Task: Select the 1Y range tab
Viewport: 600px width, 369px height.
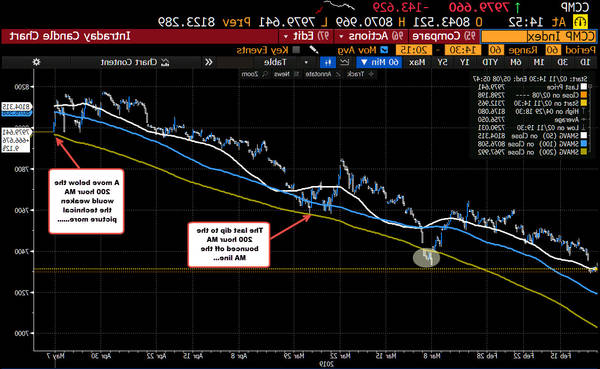Action: click(465, 62)
